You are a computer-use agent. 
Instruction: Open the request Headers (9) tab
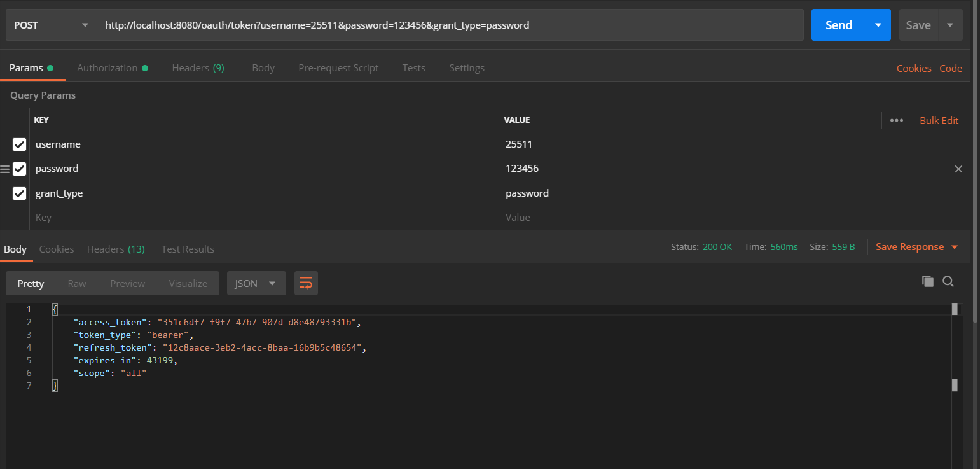tap(198, 68)
